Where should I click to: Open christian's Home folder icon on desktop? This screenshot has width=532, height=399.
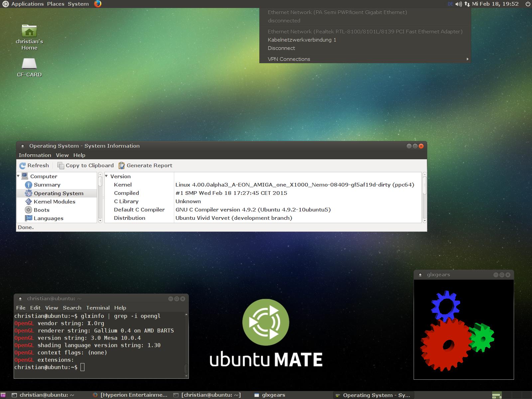pyautogui.click(x=29, y=32)
